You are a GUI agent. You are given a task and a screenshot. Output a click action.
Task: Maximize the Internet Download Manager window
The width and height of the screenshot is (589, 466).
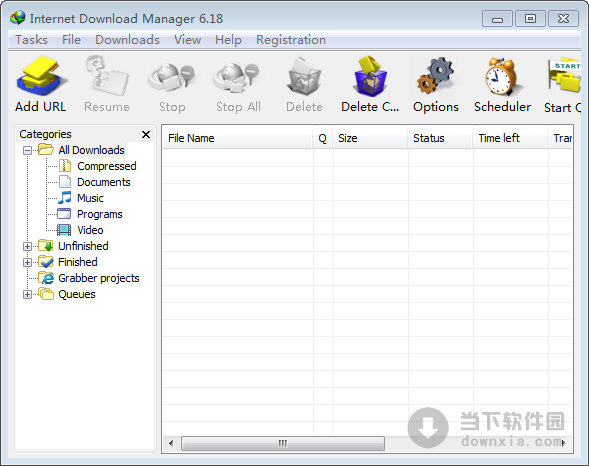click(530, 19)
